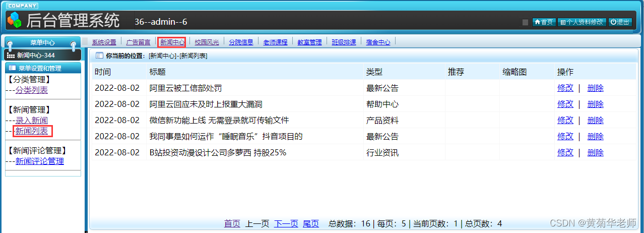Screen dimensions: 644x233
Task: Open the 班级排课 top menu
Action: (344, 42)
